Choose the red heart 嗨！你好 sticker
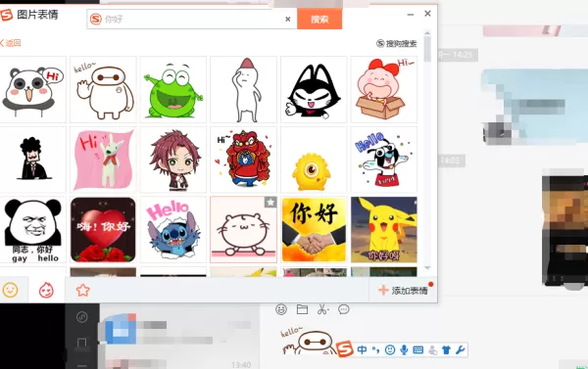 point(103,230)
